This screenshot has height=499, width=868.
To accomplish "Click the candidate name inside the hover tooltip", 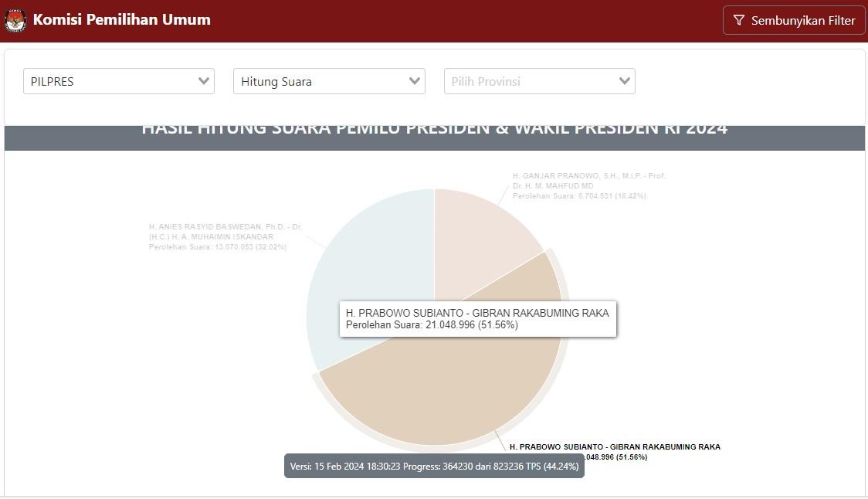I will (477, 313).
